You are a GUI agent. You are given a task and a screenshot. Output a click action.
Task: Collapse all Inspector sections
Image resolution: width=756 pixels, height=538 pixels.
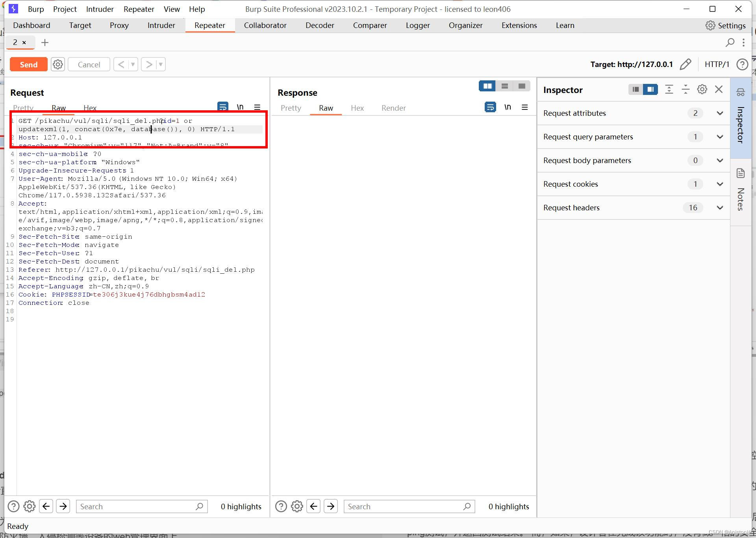tap(686, 89)
